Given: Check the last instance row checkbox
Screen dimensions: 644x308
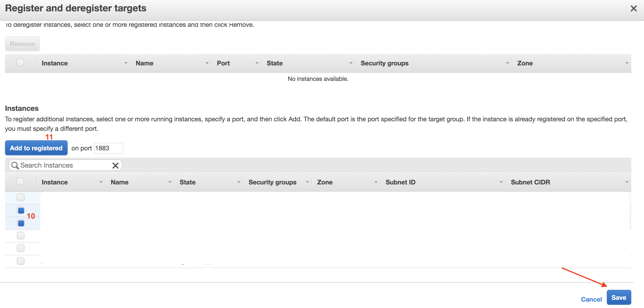Looking at the screenshot, I should (x=21, y=261).
